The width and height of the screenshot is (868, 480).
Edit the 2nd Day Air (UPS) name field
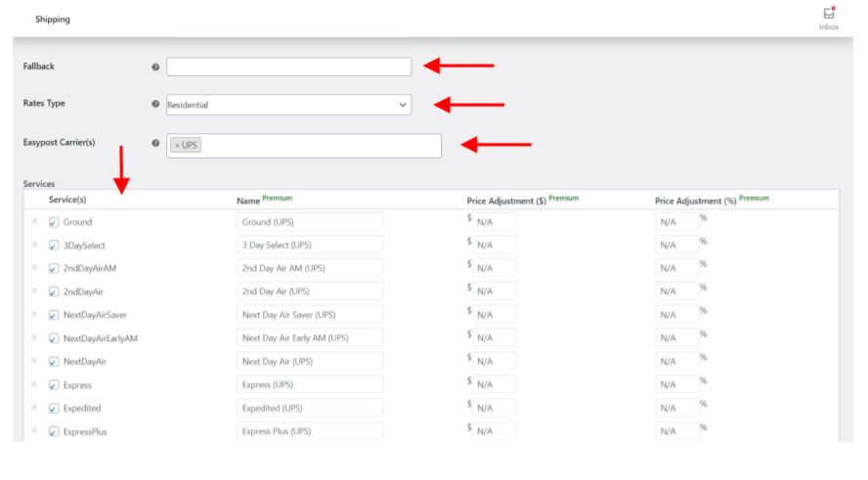(310, 291)
